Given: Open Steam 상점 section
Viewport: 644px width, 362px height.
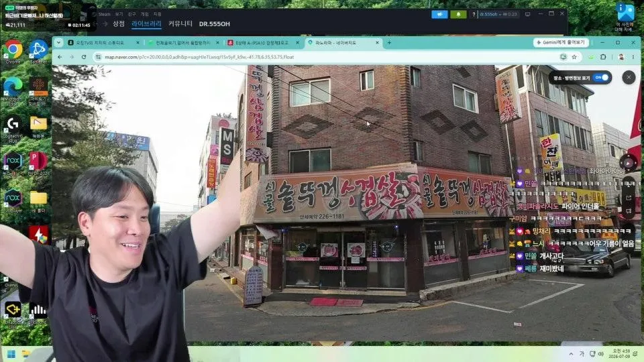Looking at the screenshot, I should pos(119,24).
